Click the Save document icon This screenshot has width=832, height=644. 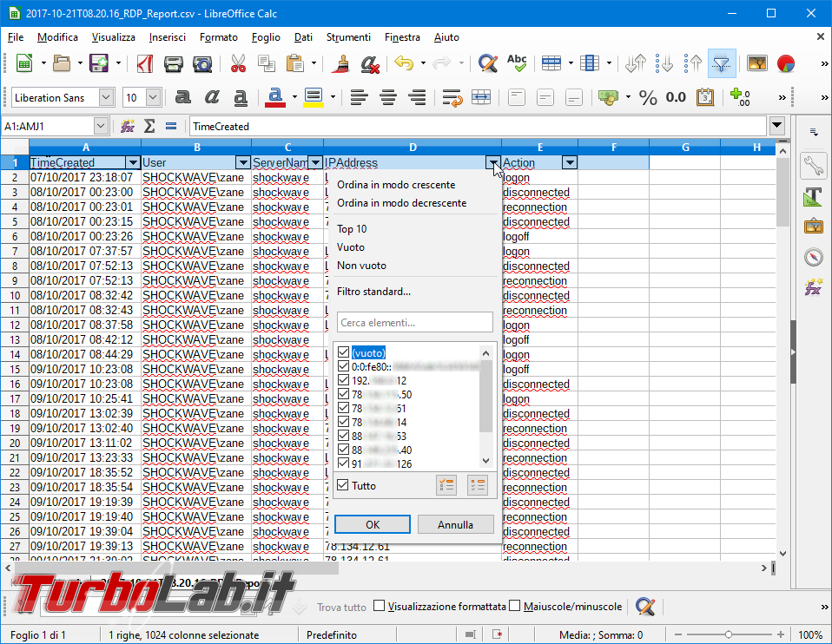(x=99, y=63)
